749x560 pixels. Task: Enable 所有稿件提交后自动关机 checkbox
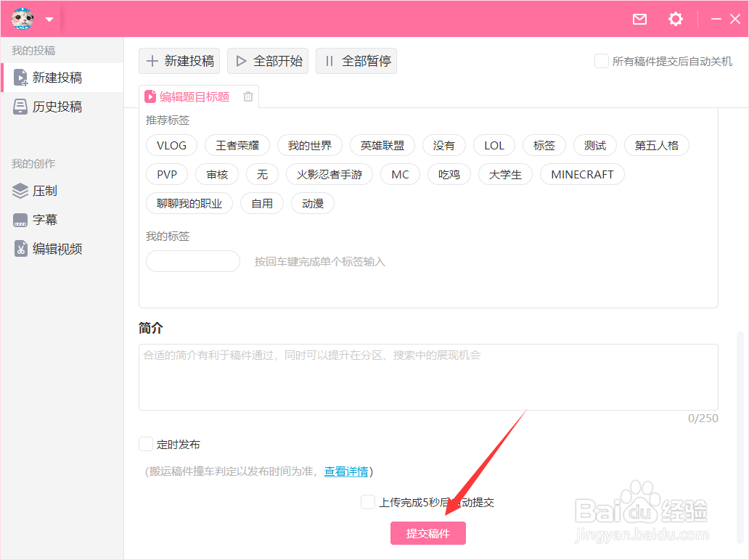click(x=601, y=62)
